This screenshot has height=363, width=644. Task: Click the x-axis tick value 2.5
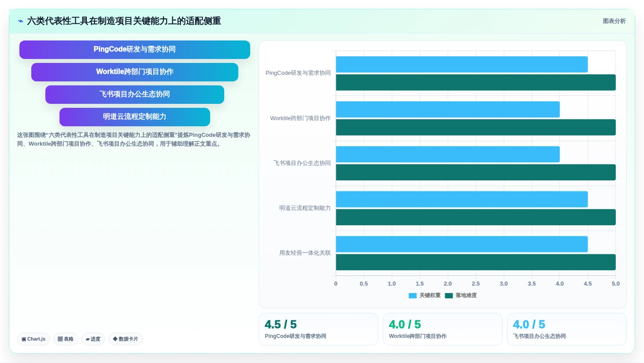[476, 284]
